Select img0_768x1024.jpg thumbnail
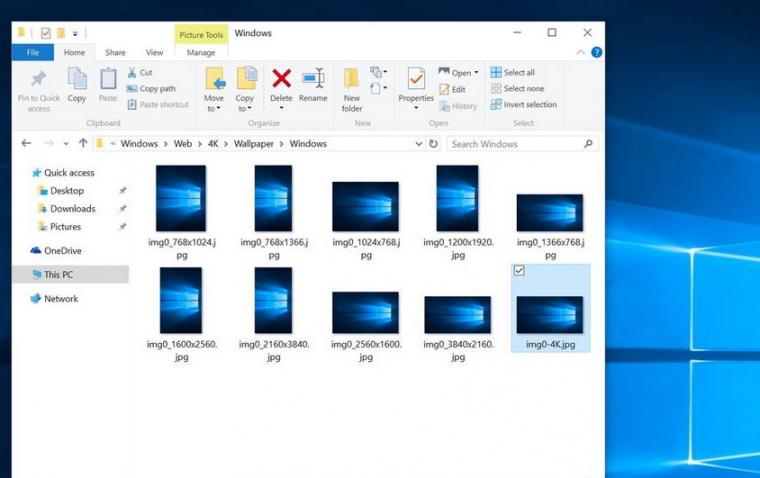760x478 pixels. (181, 198)
